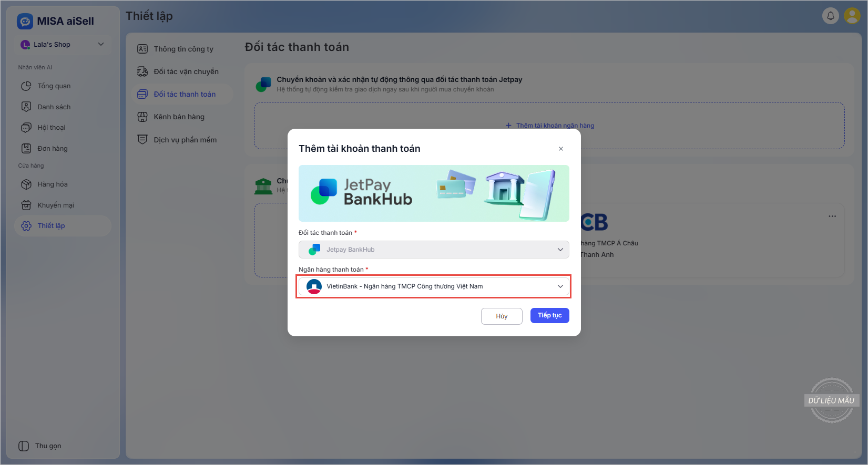Open the notification bell icon
The image size is (868, 465).
(831, 16)
